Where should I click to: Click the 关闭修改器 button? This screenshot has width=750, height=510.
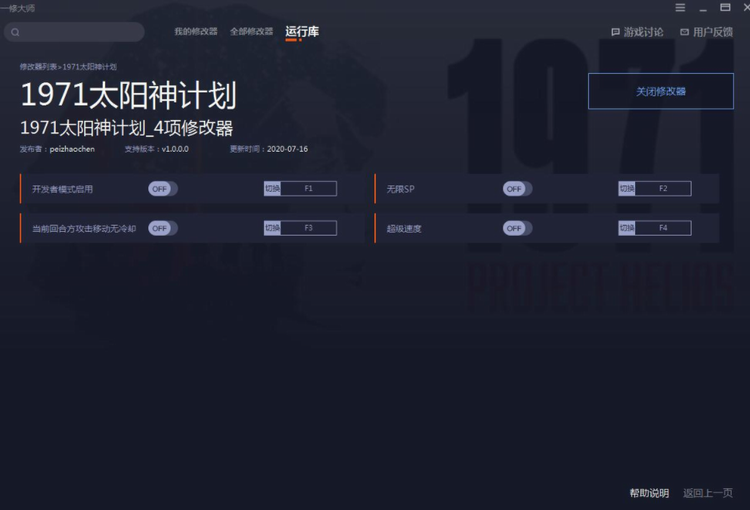pos(661,91)
